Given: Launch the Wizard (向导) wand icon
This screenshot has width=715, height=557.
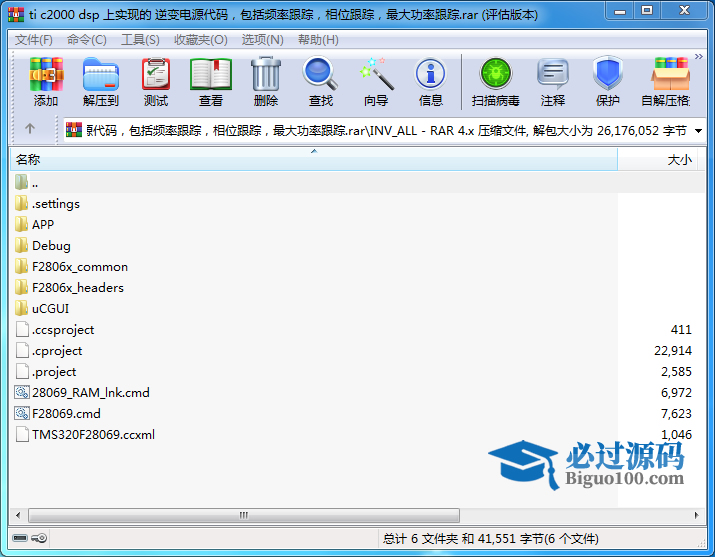Looking at the screenshot, I should click(x=376, y=81).
